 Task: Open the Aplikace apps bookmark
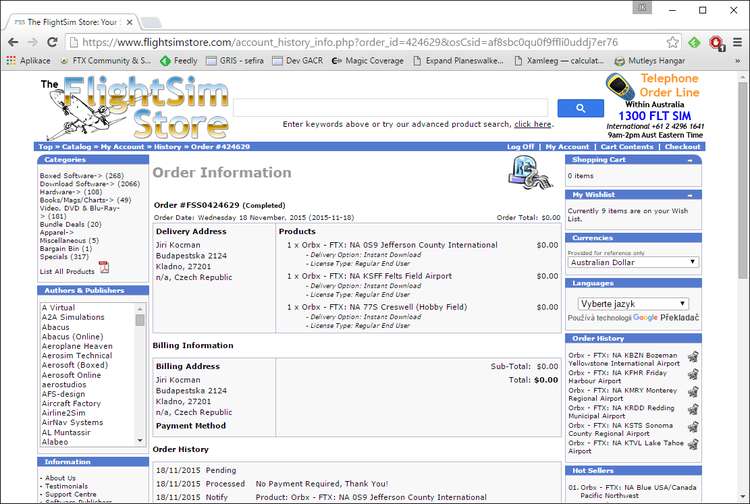pyautogui.click(x=28, y=61)
